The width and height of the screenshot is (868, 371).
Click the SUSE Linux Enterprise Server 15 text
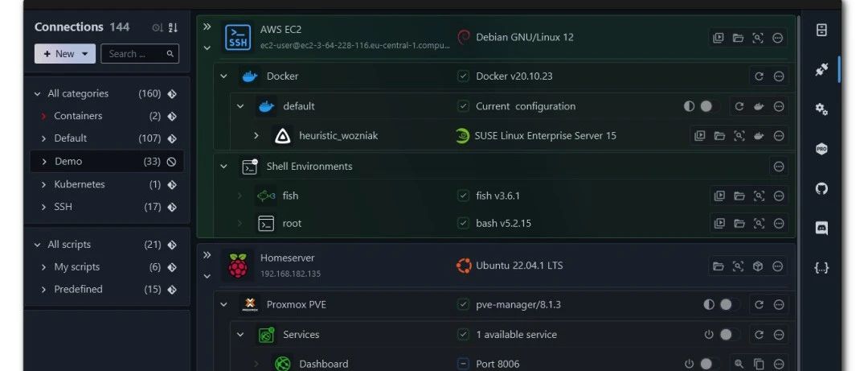click(x=545, y=136)
